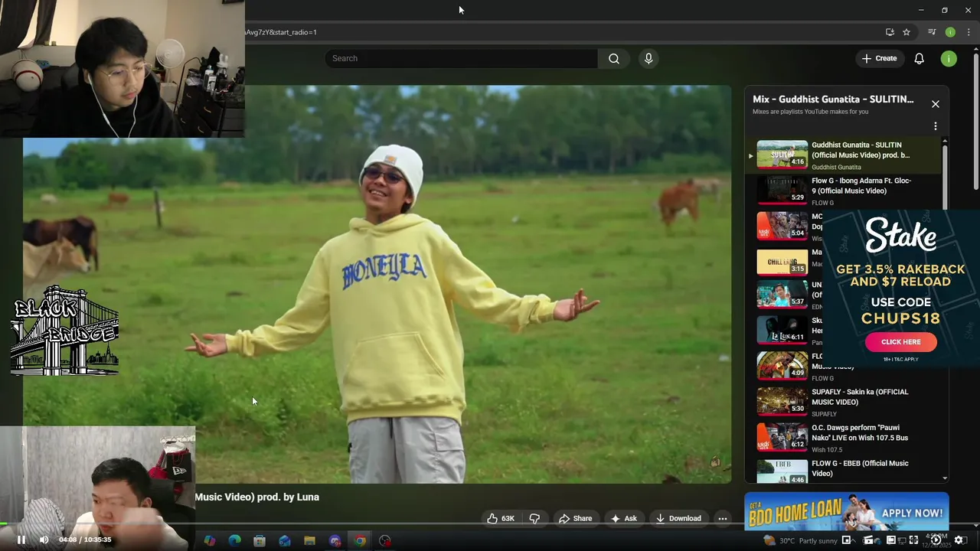Open Chrome install-app icon in address bar
The width and height of the screenshot is (980, 551).
tap(890, 32)
